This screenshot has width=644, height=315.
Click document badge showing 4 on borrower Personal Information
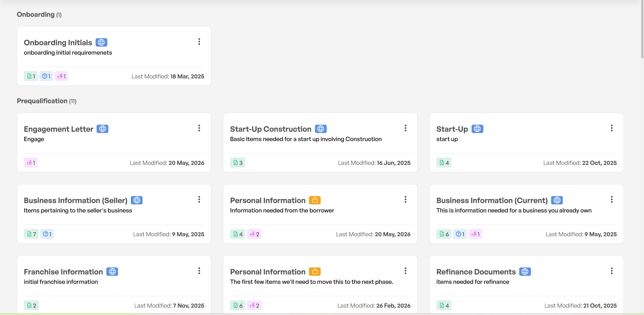[237, 234]
